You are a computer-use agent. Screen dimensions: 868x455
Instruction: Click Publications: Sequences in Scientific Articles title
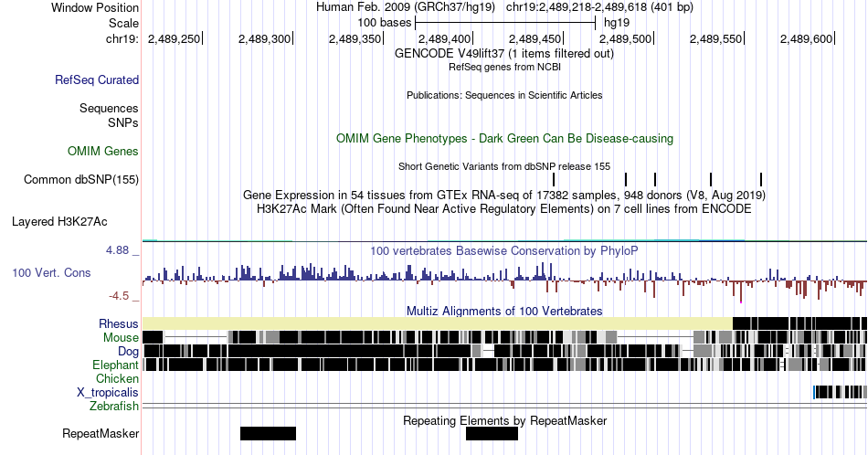504,95
